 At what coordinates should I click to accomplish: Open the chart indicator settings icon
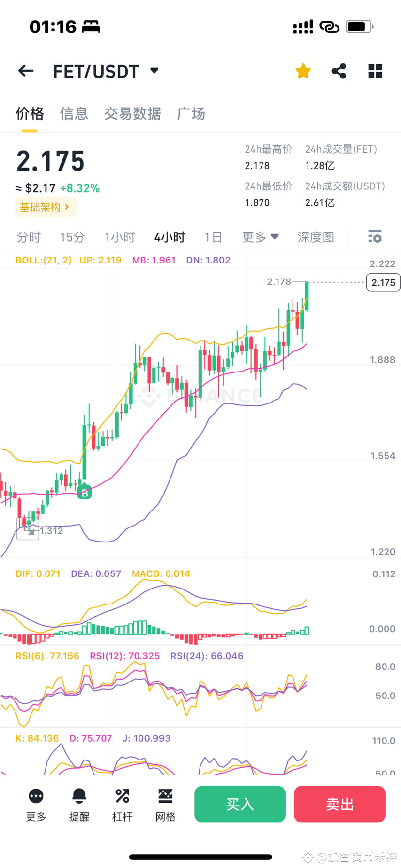[x=374, y=237]
